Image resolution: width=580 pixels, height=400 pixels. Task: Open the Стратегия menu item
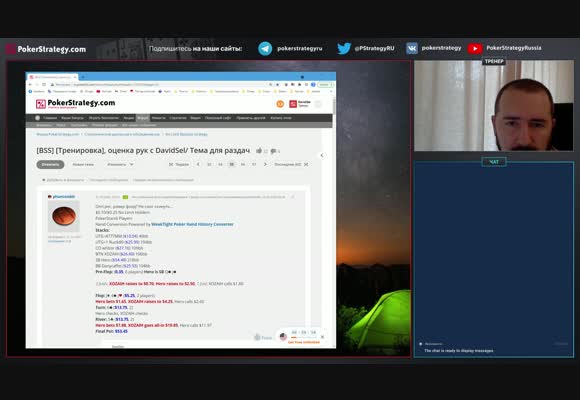tap(178, 118)
